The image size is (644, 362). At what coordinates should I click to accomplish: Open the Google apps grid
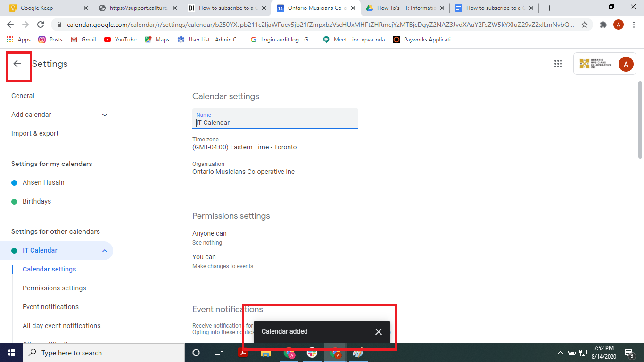pyautogui.click(x=558, y=64)
